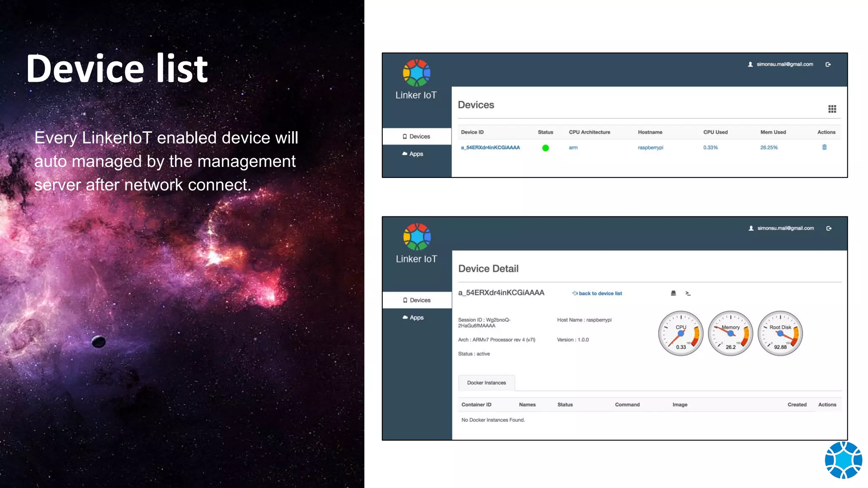Click the grid view icon in Devices
Viewport: 868px width, 488px height.
[832, 109]
